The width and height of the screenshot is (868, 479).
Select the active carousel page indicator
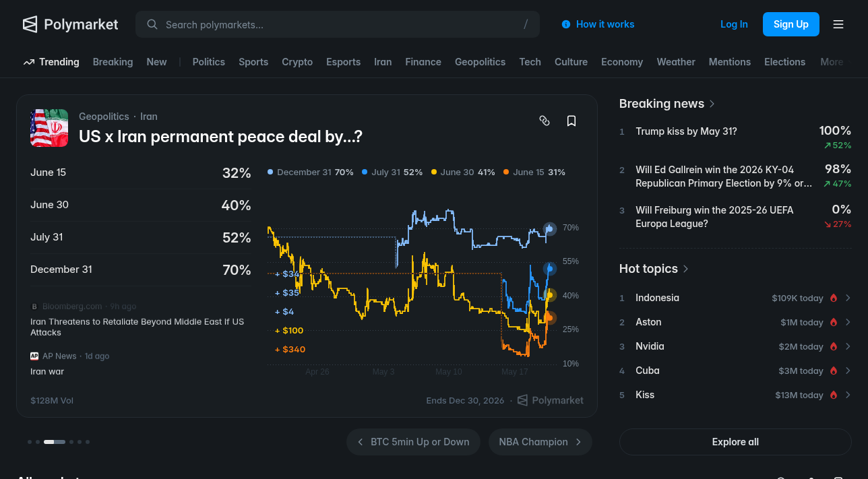tap(55, 442)
